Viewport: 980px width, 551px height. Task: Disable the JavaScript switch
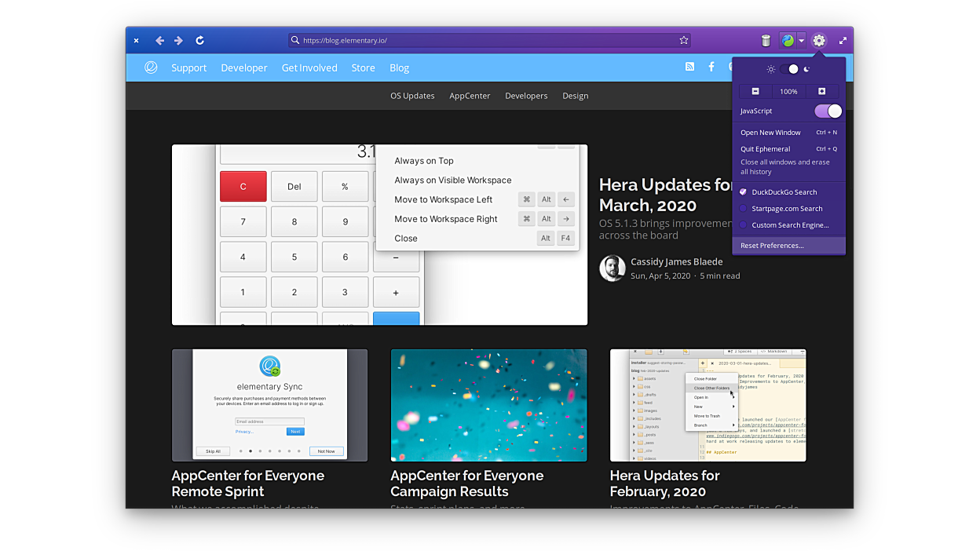(x=828, y=111)
